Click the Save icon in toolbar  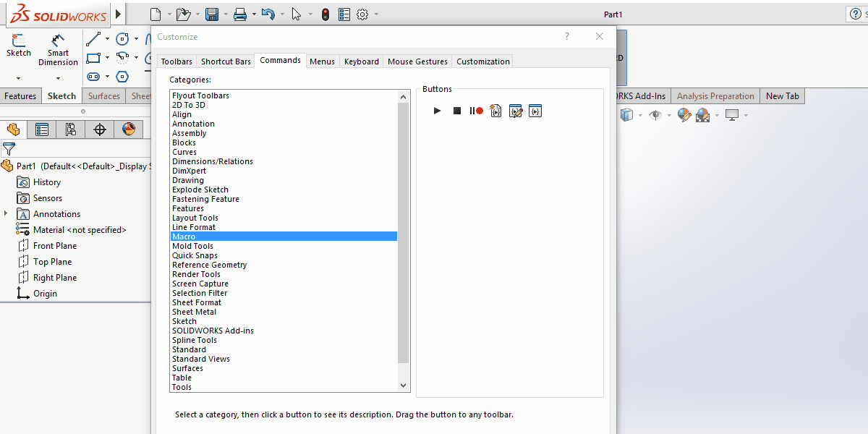[212, 14]
